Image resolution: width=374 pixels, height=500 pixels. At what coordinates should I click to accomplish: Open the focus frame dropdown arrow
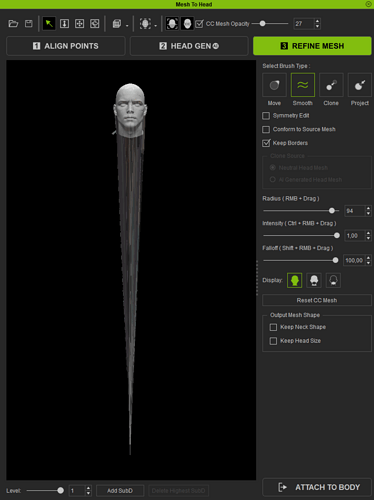[x=156, y=25]
